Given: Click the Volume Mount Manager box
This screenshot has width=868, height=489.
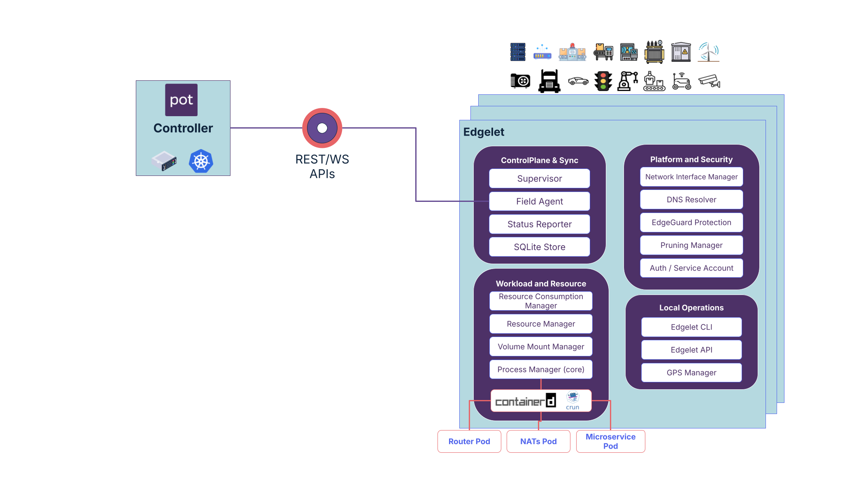Looking at the screenshot, I should tap(541, 346).
